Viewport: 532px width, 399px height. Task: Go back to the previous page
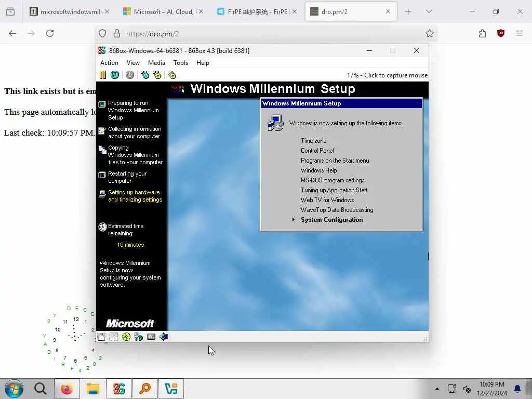coord(12,33)
